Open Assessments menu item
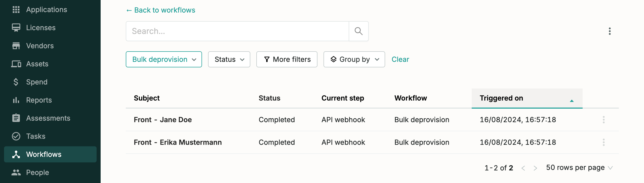The width and height of the screenshot is (644, 183). click(x=50, y=118)
